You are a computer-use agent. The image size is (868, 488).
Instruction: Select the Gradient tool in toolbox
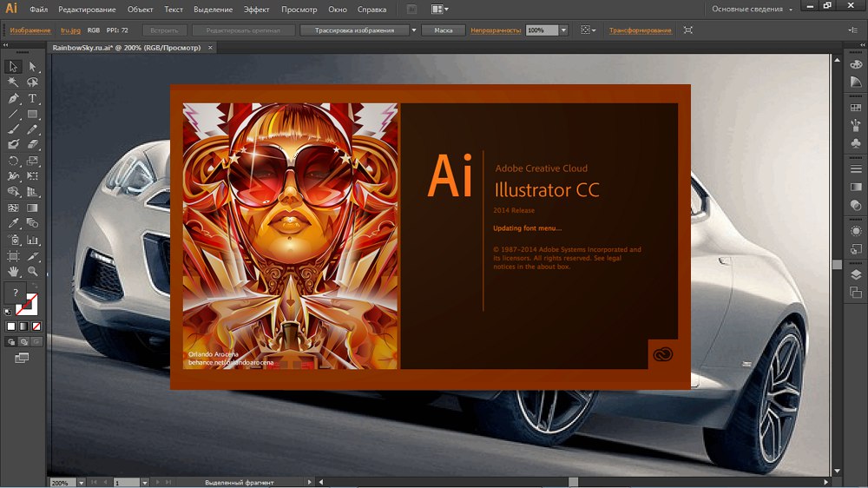(x=33, y=208)
